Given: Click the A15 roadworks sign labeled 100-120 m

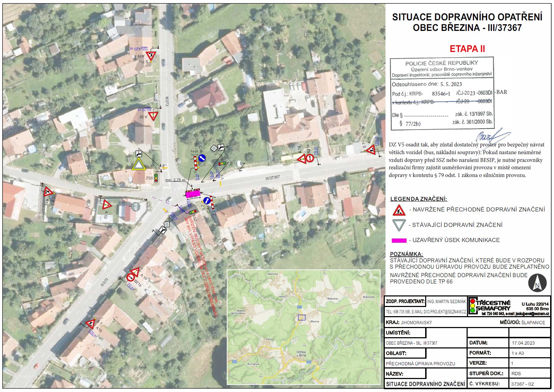Looking at the screenshot, I should point(151,56).
